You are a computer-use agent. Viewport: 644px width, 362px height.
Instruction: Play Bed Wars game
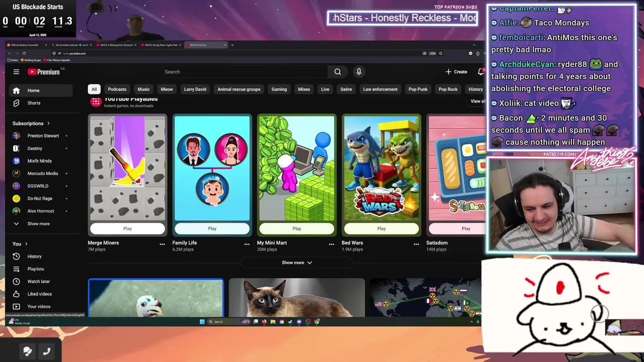pyautogui.click(x=381, y=229)
